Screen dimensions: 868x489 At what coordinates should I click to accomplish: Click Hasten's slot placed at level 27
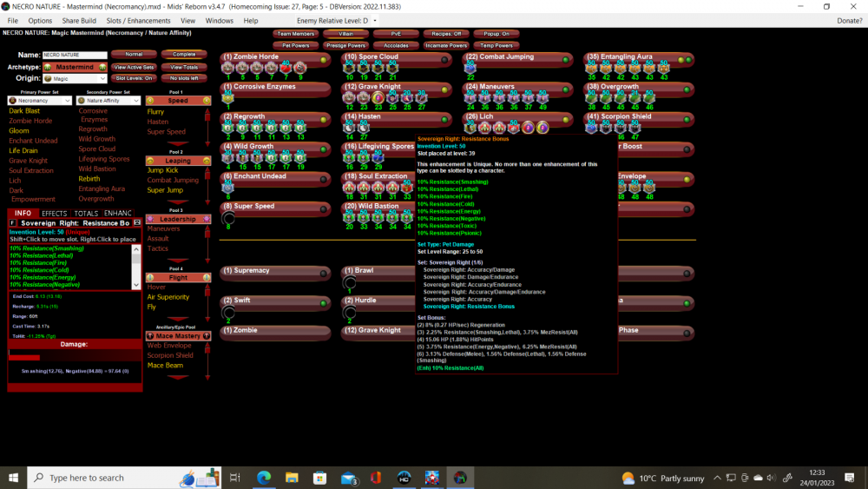363,128
